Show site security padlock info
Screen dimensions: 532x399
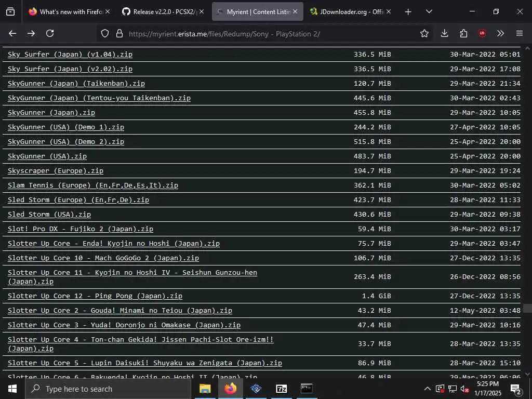tap(119, 33)
